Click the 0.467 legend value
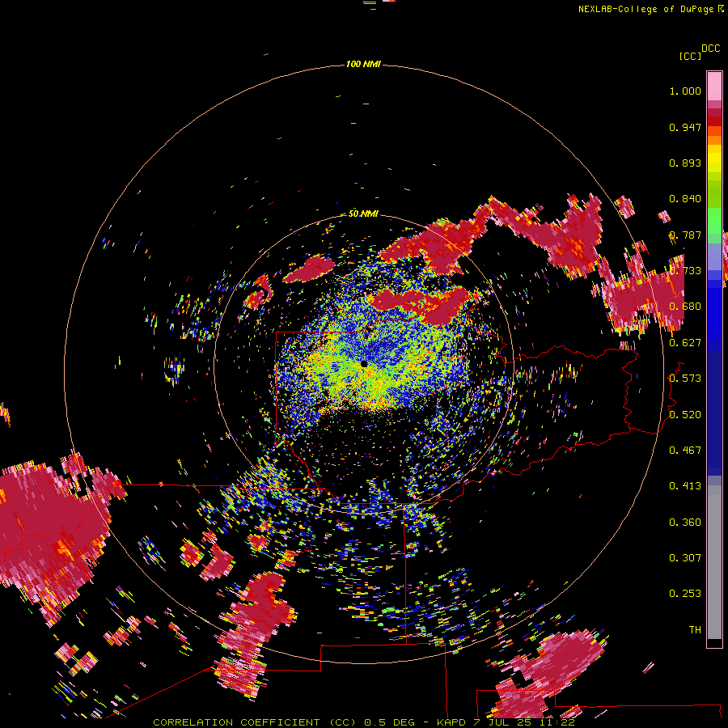 click(x=685, y=451)
